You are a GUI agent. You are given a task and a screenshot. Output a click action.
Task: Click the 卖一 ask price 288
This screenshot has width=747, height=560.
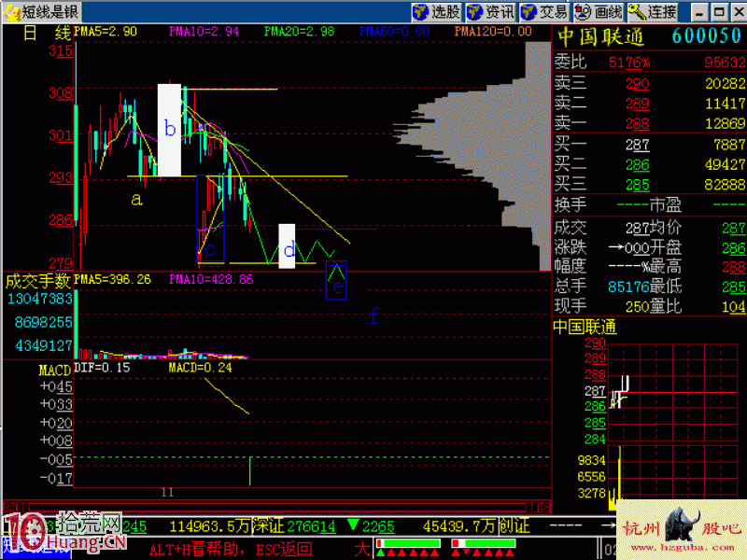tap(638, 124)
